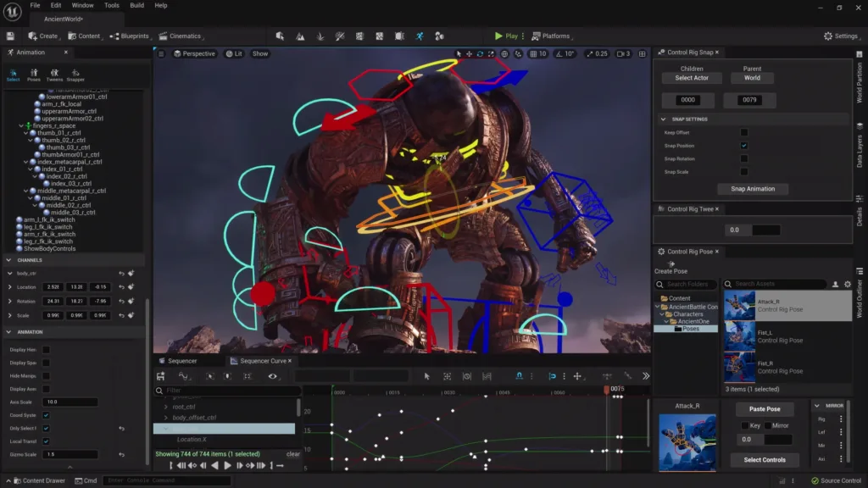Uncheck Coord System checkbox
The width and height of the screenshot is (868, 488).
pyautogui.click(x=46, y=415)
